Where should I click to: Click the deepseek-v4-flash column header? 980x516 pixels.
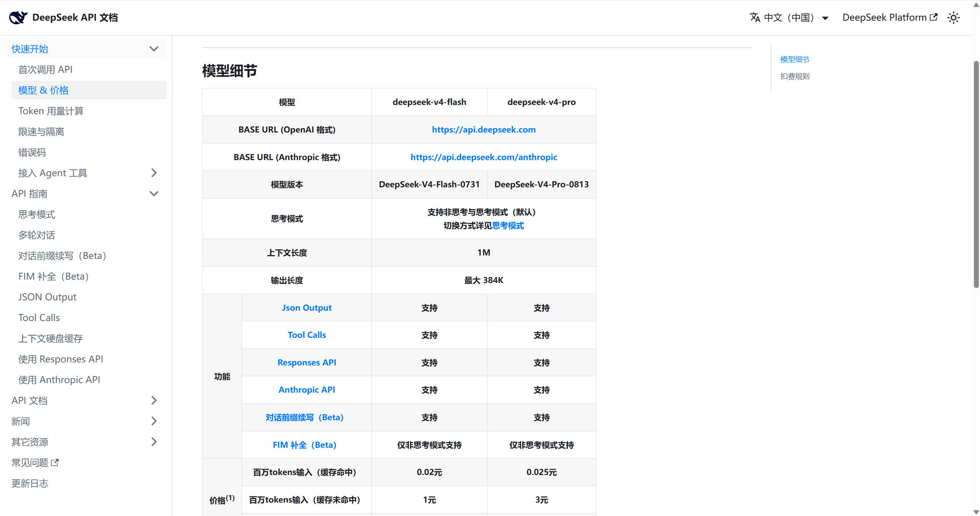429,102
